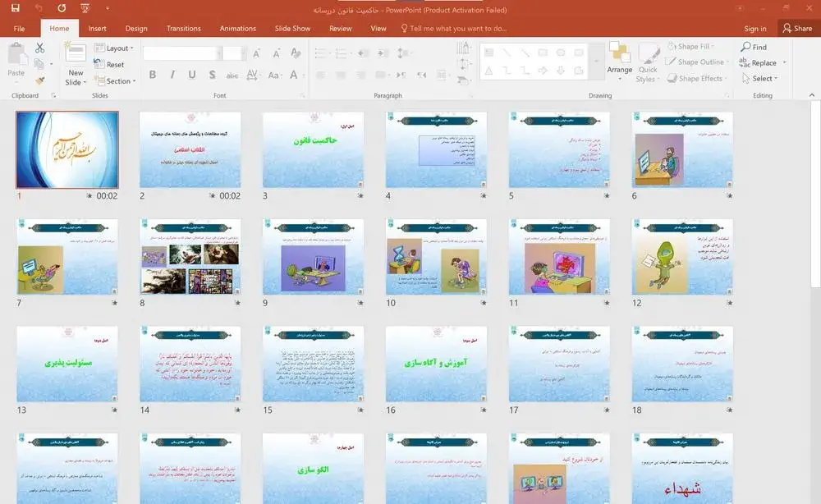
Task: Select slide 8 thumbnail with four photos
Action: 190,257
